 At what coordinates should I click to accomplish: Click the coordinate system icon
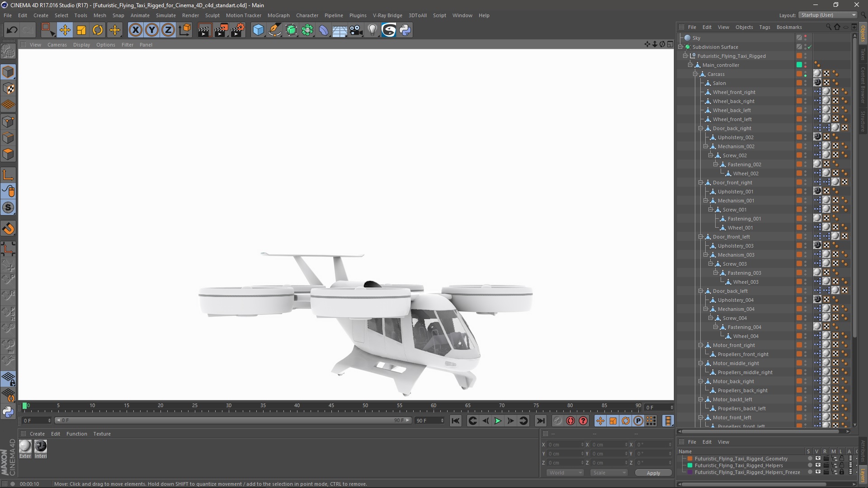[184, 30]
